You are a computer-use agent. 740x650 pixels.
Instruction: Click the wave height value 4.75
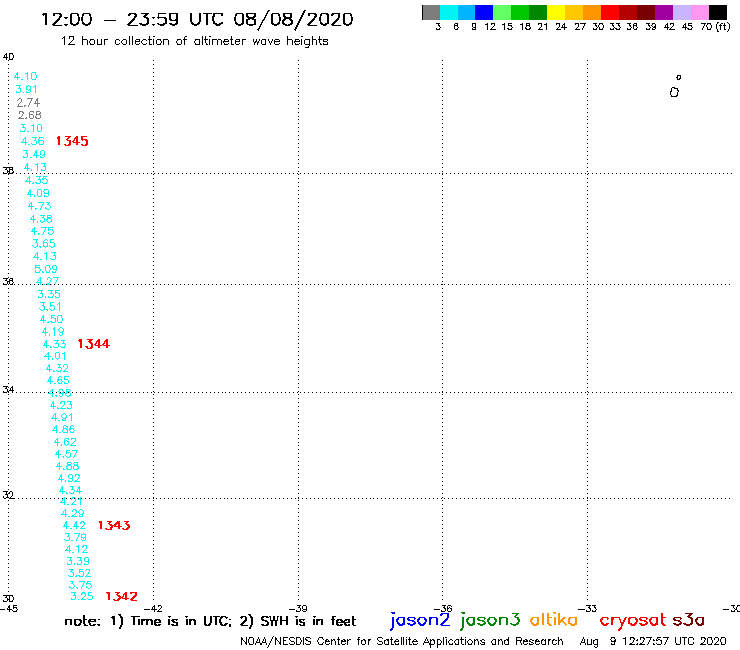pos(42,231)
